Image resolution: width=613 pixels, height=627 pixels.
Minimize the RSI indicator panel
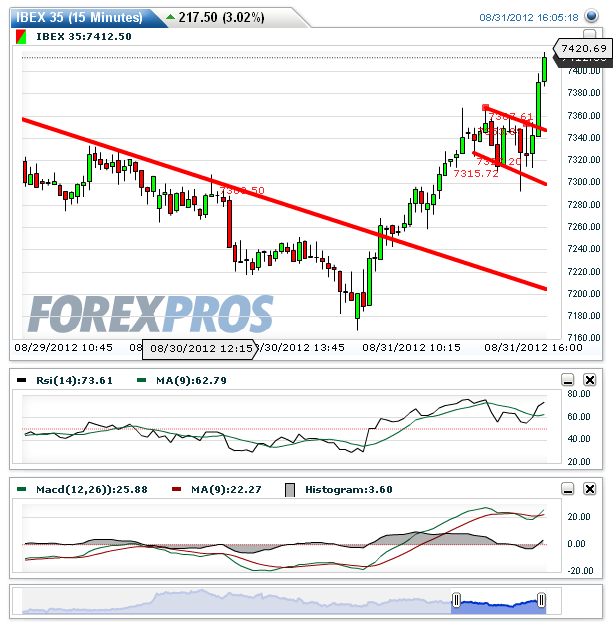pyautogui.click(x=568, y=379)
